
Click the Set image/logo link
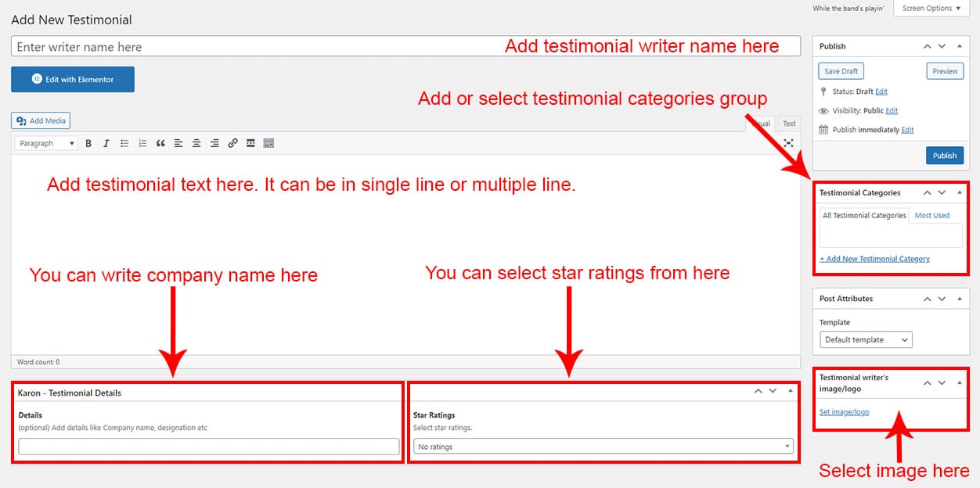pos(844,412)
